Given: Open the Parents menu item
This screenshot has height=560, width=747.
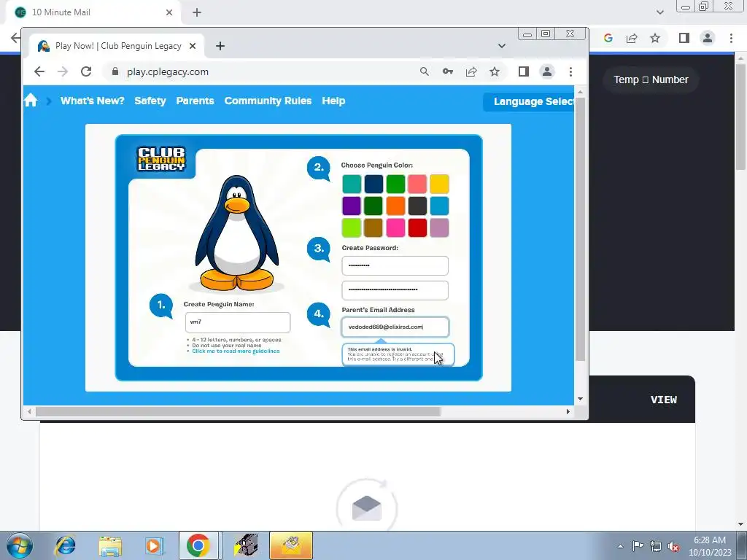Looking at the screenshot, I should click(x=195, y=101).
